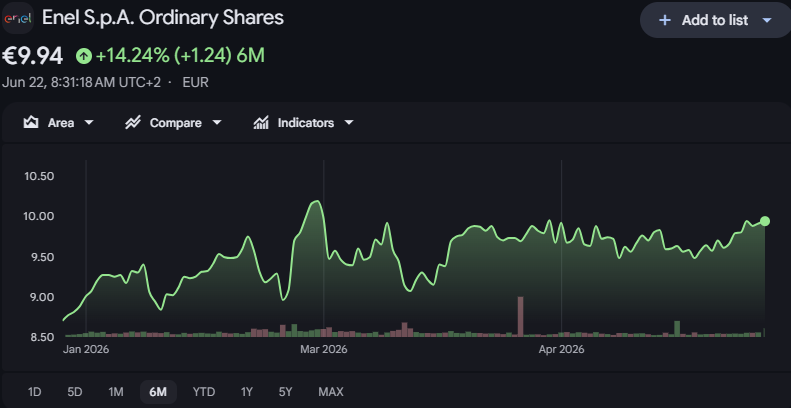Expand the Compare dropdown arrow
Image resolution: width=791 pixels, height=408 pixels.
217,123
